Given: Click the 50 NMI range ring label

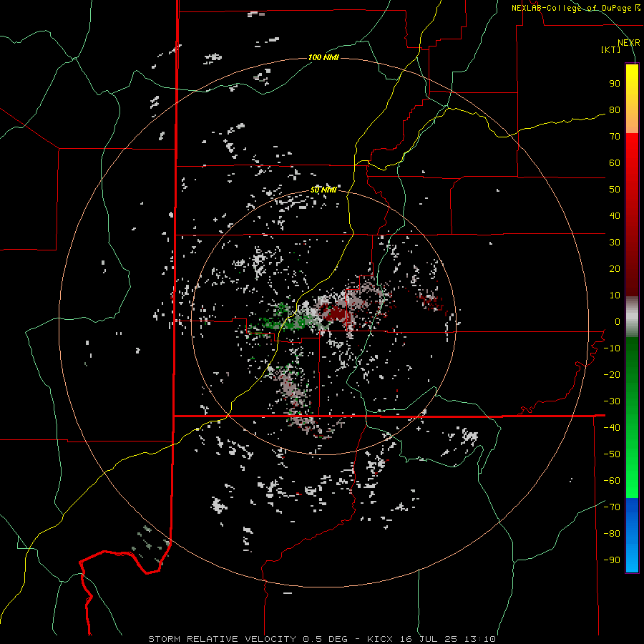Looking at the screenshot, I should [x=323, y=190].
